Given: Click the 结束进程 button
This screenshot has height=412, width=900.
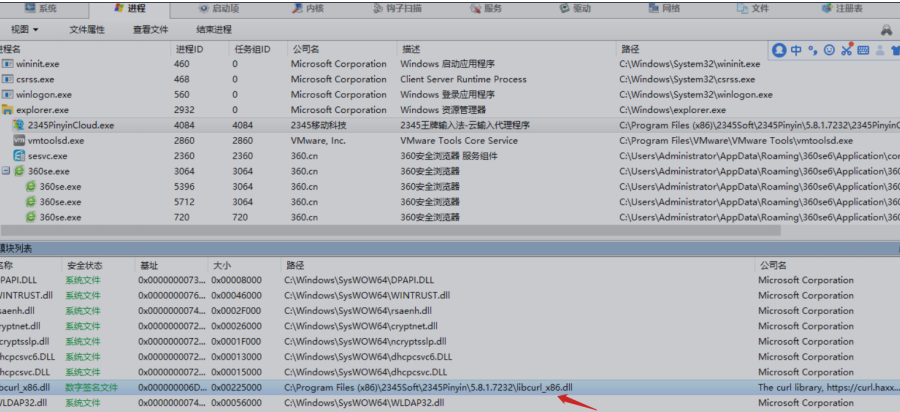Looking at the screenshot, I should pos(214,29).
